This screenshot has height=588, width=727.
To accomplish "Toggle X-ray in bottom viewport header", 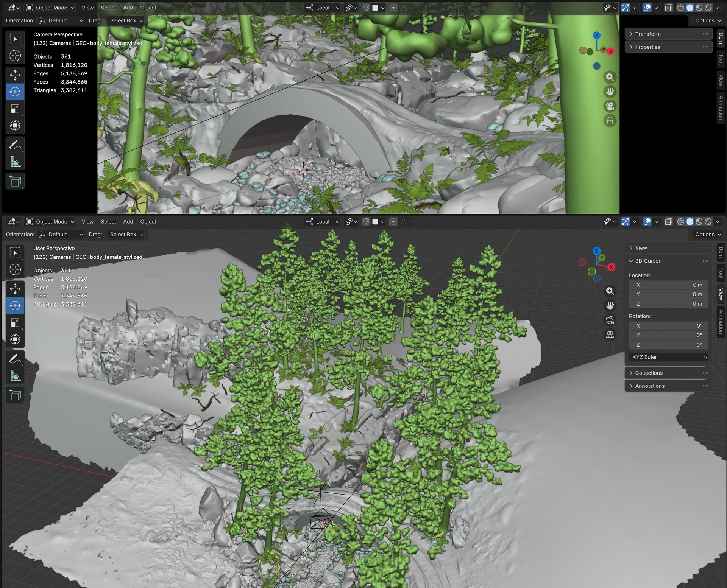I will [669, 222].
